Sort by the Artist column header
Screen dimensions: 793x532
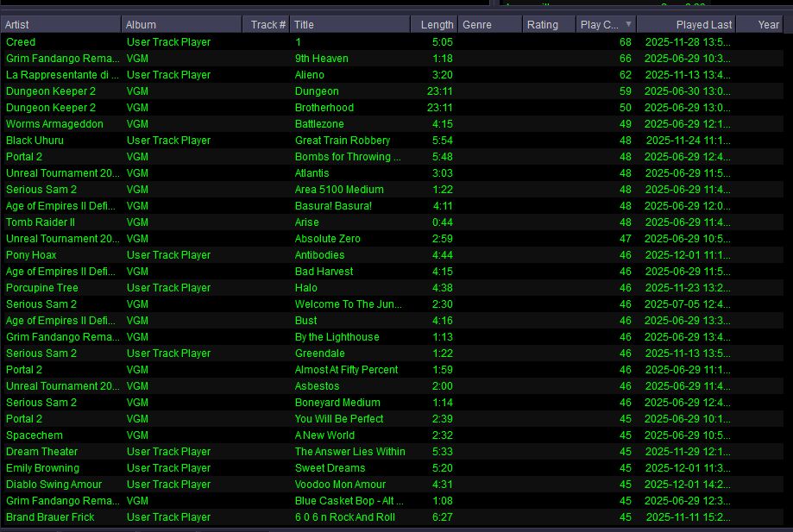(60, 25)
